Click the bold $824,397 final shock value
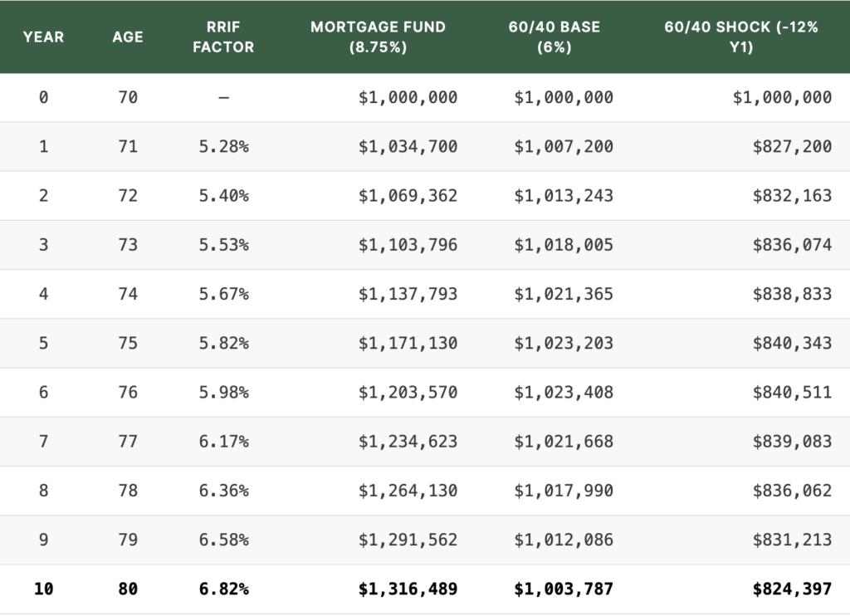 [791, 589]
